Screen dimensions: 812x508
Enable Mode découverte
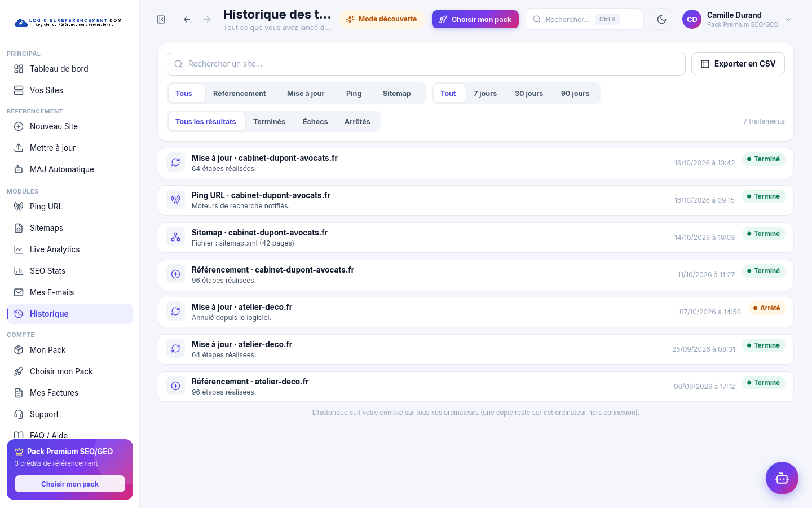tap(382, 19)
